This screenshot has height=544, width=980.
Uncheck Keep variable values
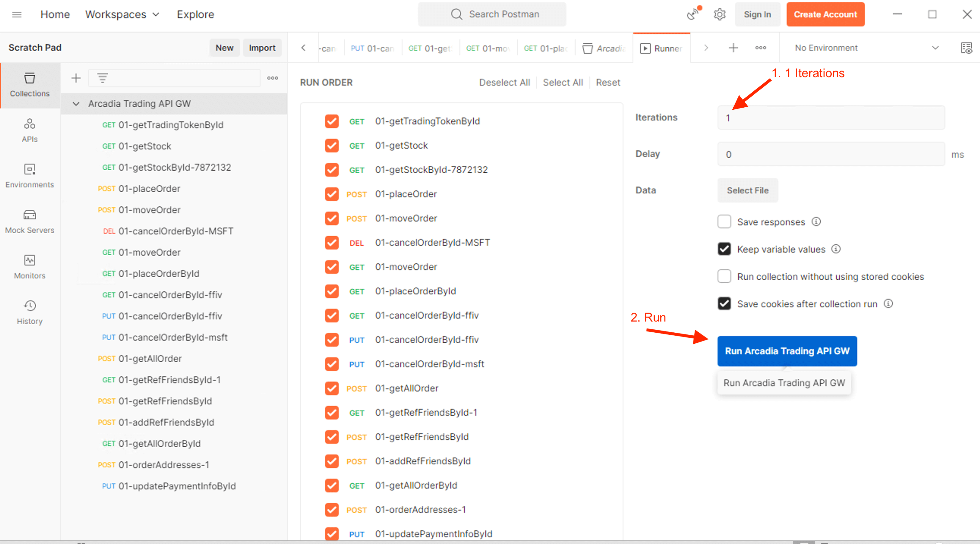coord(724,249)
